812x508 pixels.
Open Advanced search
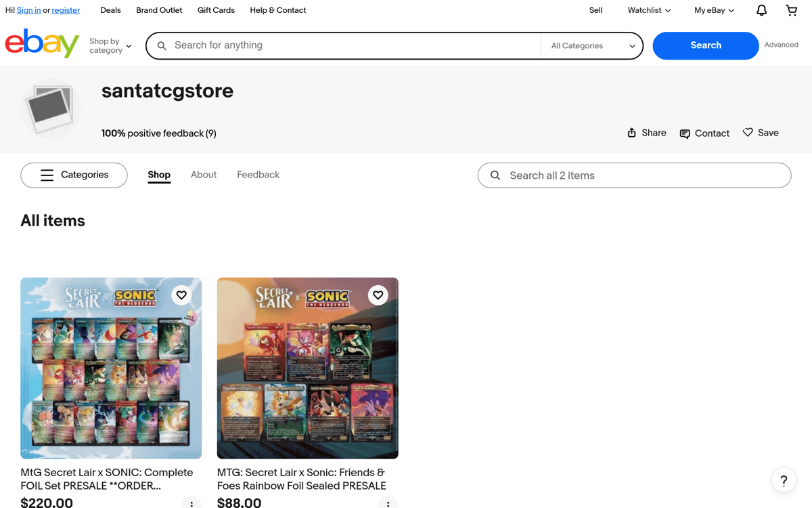click(x=782, y=45)
